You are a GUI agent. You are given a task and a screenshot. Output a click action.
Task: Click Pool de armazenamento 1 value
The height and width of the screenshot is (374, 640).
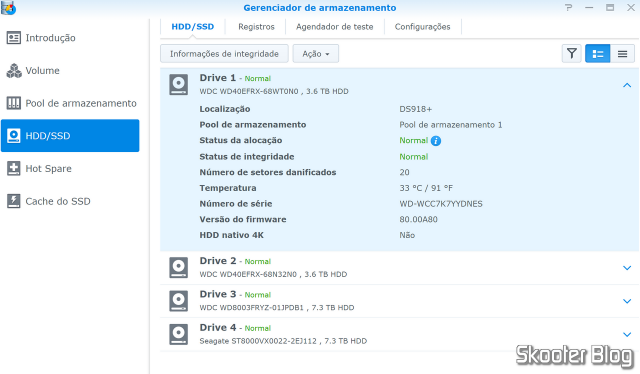click(451, 125)
